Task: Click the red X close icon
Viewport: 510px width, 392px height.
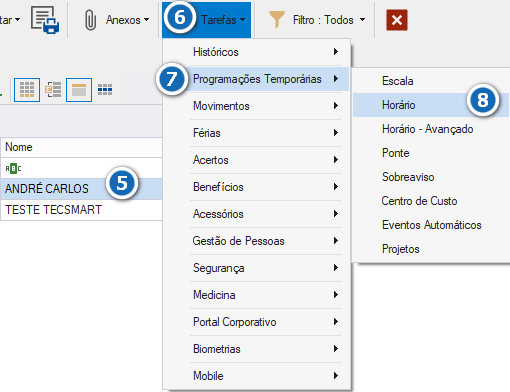Action: [397, 20]
